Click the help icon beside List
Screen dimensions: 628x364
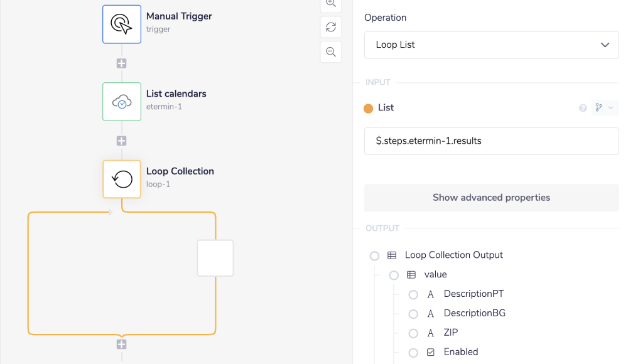tap(583, 109)
